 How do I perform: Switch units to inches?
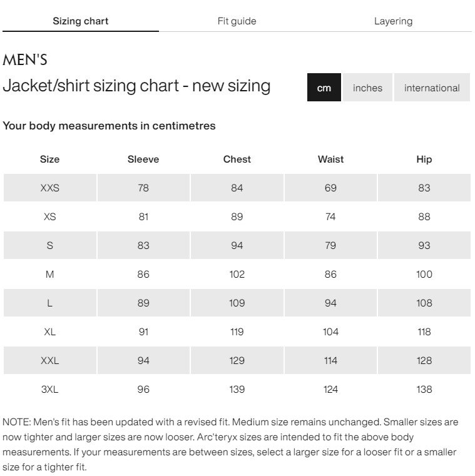367,88
